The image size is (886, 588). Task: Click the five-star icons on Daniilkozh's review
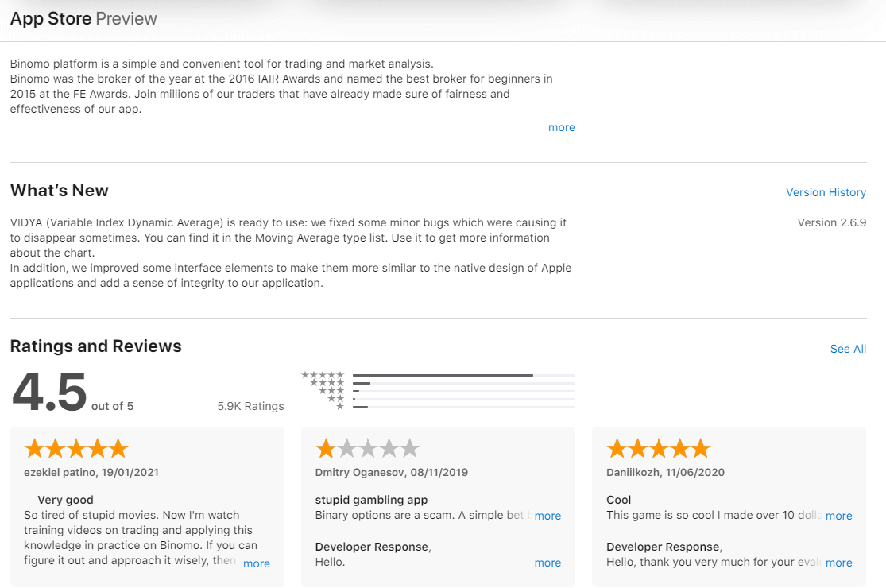click(658, 449)
